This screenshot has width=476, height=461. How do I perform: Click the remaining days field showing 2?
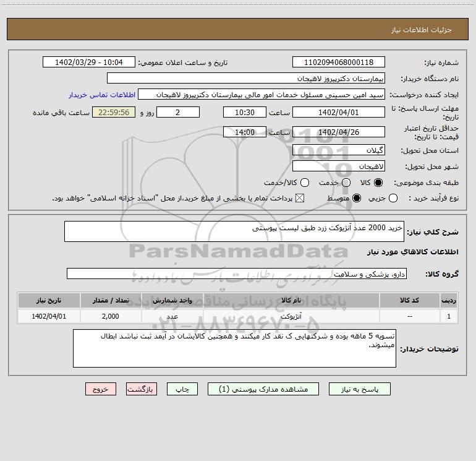(178, 113)
